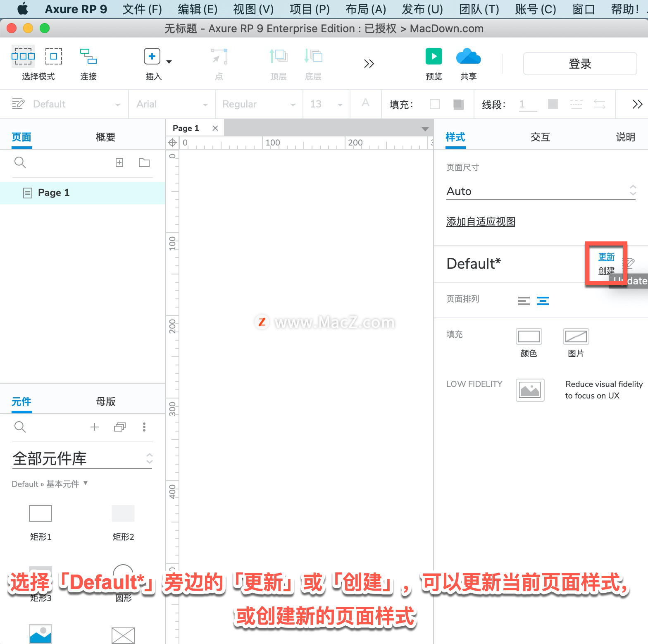
Task: Open the 发布 (U) menu
Action: point(422,9)
